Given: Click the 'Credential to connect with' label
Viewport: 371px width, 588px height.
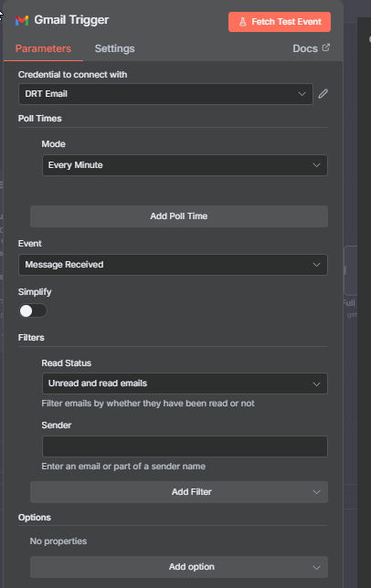Looking at the screenshot, I should coord(72,75).
